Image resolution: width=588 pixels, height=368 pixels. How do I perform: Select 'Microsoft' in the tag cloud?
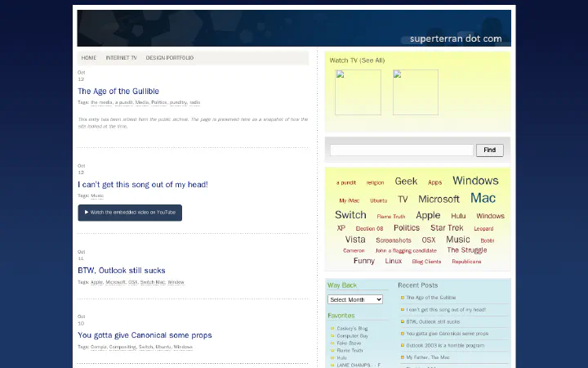pos(439,199)
